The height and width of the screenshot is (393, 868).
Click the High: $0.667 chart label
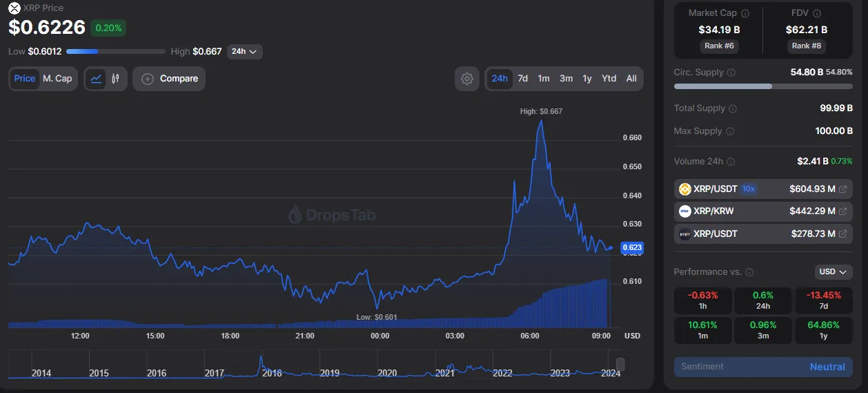pos(541,111)
